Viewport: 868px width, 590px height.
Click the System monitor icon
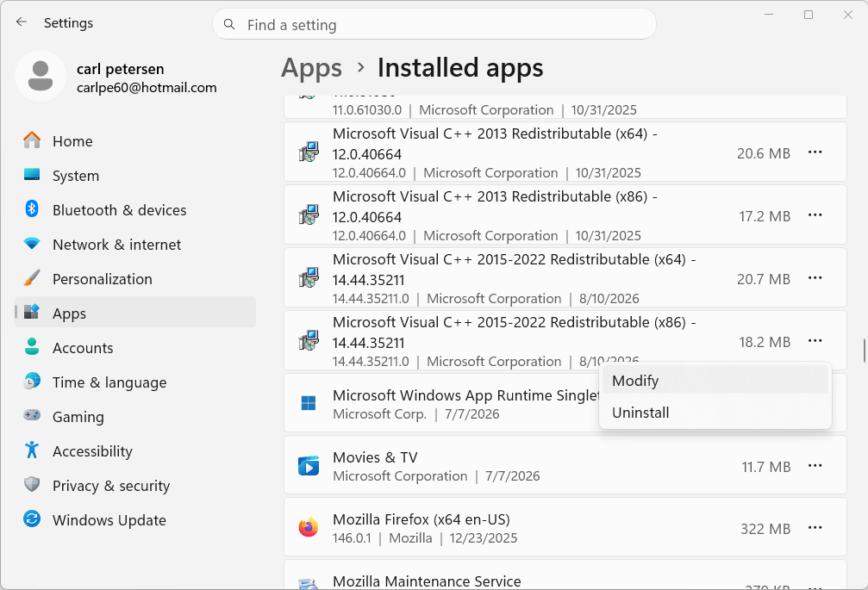(32, 175)
